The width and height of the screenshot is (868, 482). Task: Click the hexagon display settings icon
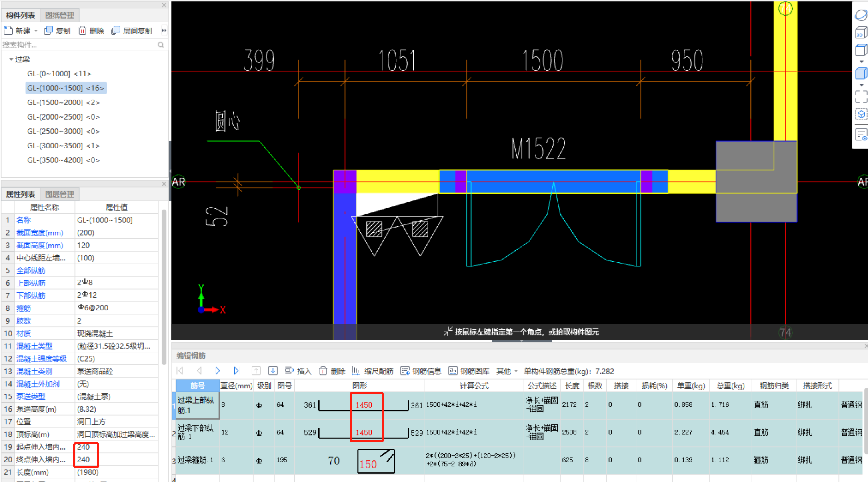click(861, 114)
